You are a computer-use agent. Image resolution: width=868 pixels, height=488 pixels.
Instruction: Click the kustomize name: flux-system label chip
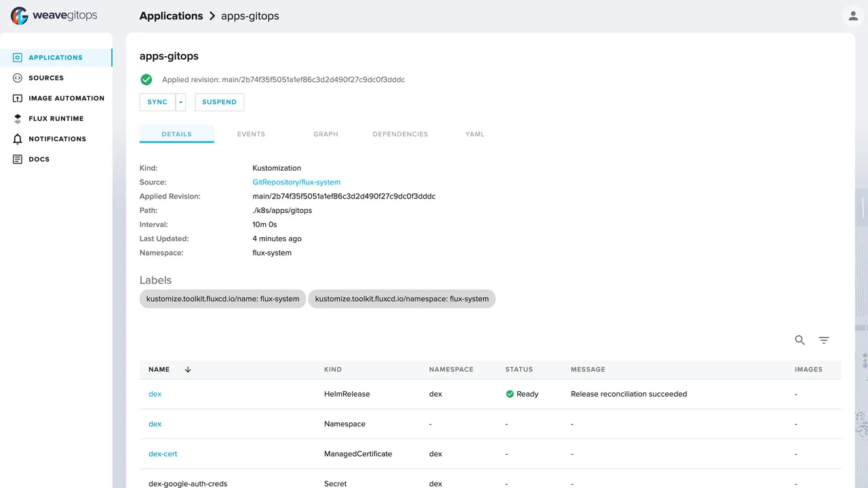point(222,299)
